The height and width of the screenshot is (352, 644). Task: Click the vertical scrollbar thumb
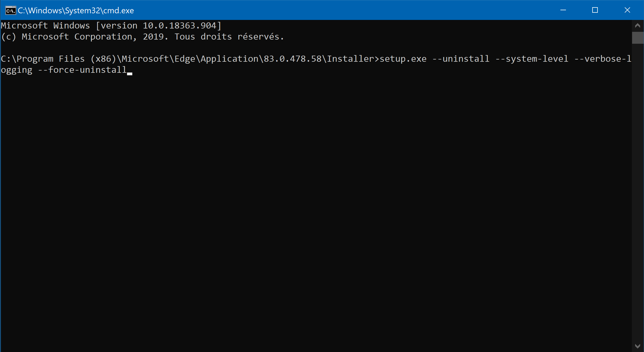(x=638, y=38)
